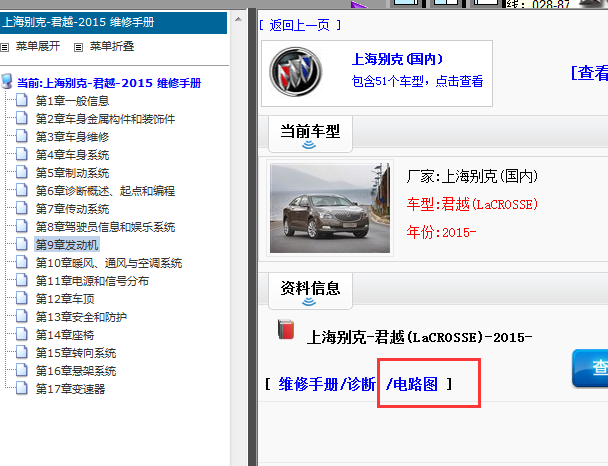Open chapter 第6章诊断概述、起点和编程
This screenshot has height=466, width=608.
point(105,191)
